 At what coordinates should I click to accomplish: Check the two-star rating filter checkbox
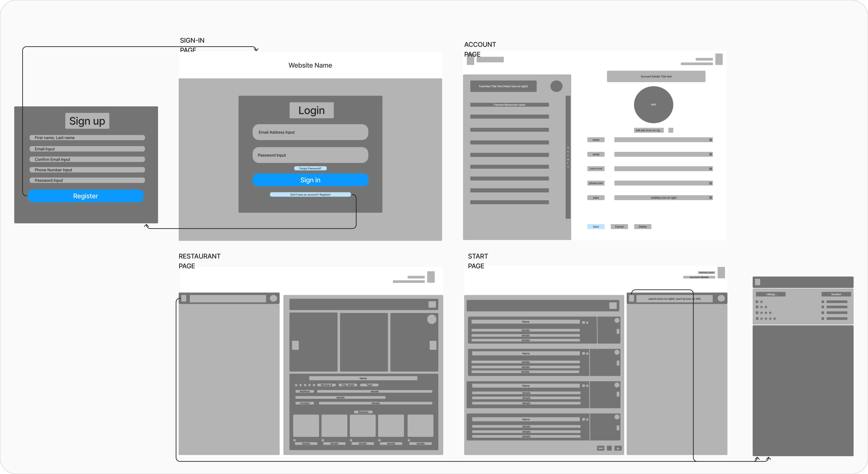757,307
